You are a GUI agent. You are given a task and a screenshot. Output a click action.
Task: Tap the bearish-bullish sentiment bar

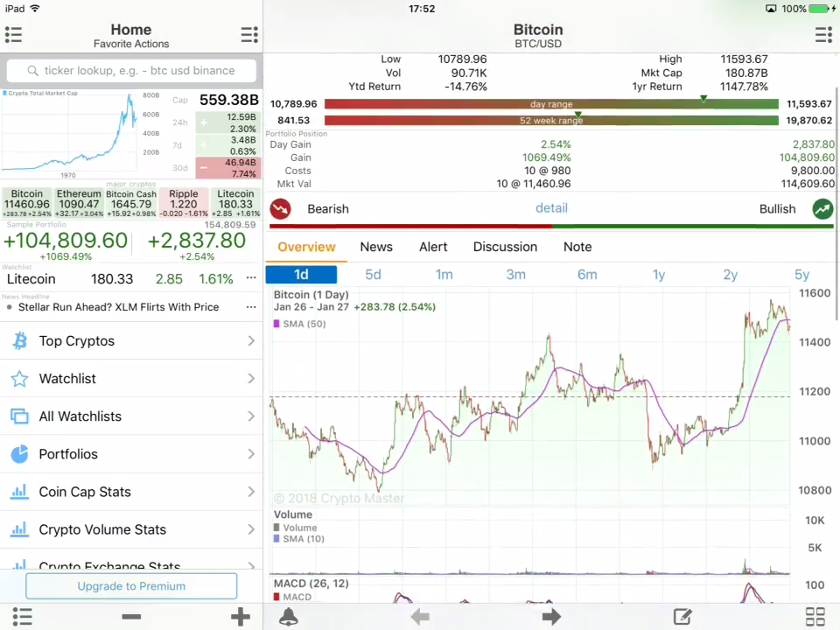click(x=551, y=227)
